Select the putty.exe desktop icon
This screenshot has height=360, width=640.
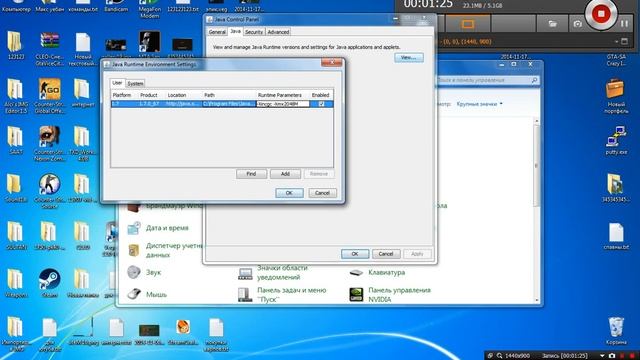616,140
